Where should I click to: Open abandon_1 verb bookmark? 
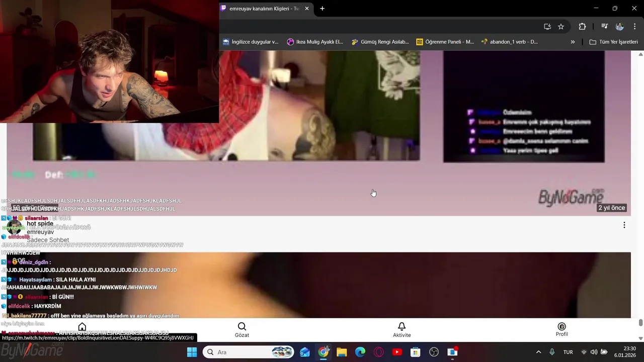pos(510,42)
